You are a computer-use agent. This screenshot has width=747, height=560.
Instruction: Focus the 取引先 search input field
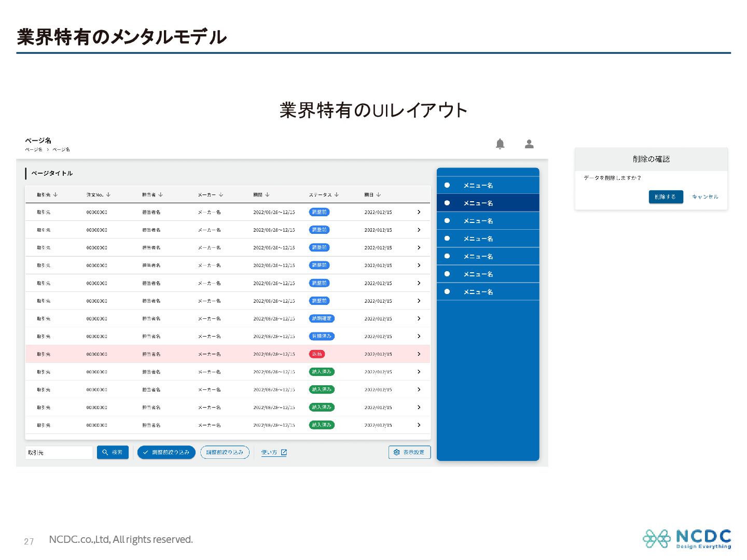(59, 452)
